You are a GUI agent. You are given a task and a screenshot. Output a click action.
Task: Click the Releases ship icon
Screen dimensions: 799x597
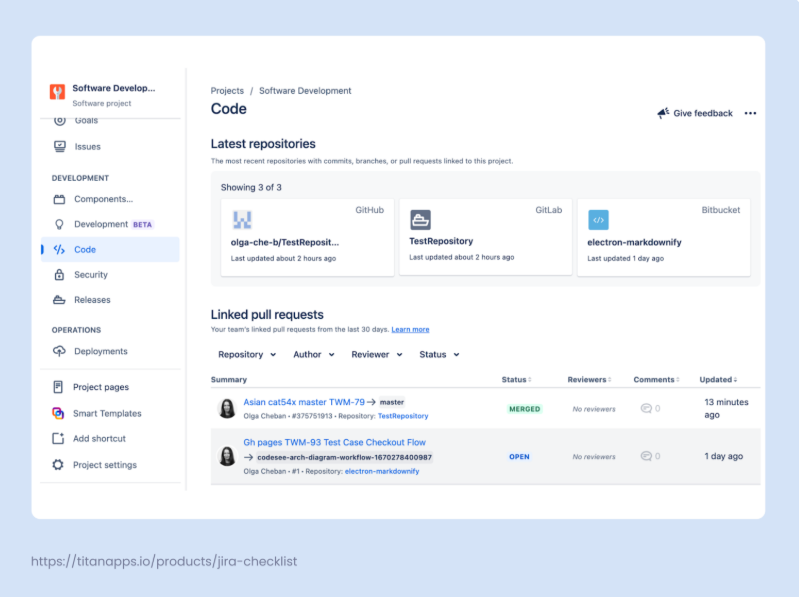pyautogui.click(x=59, y=300)
